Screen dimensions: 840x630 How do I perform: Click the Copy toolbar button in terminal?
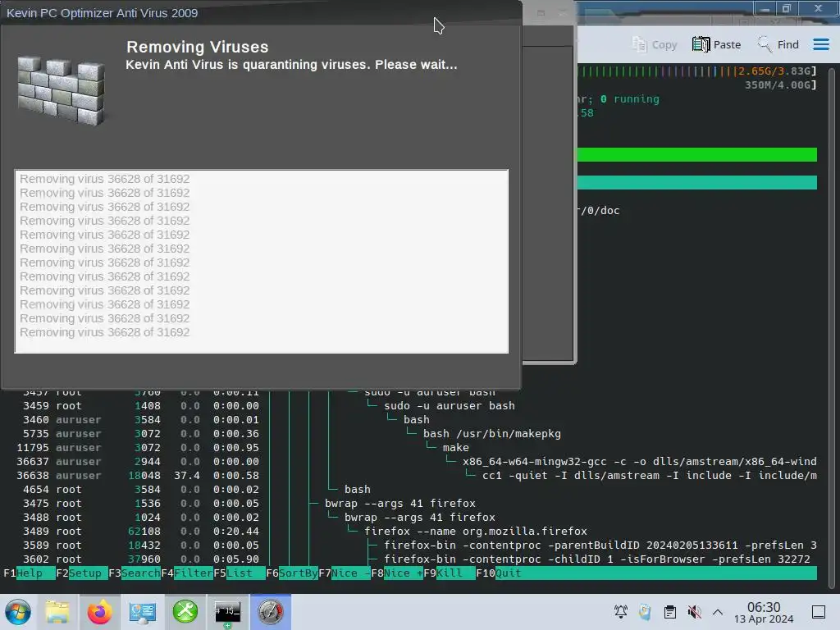[654, 44]
